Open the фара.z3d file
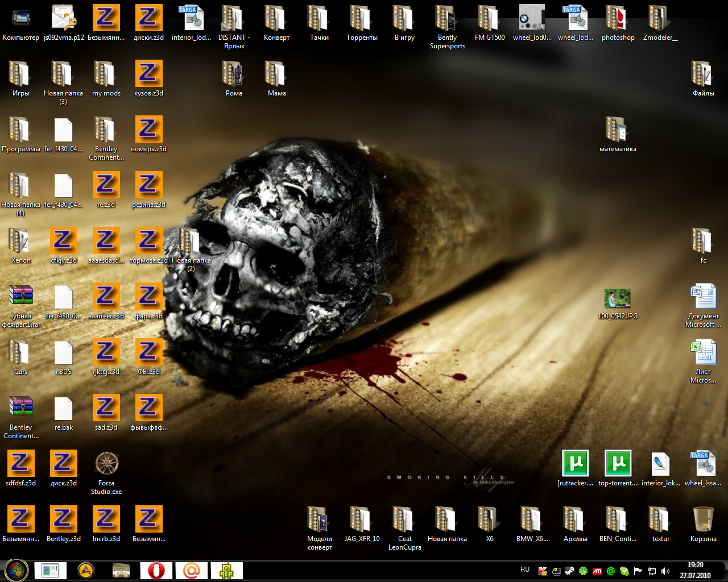 point(149,302)
